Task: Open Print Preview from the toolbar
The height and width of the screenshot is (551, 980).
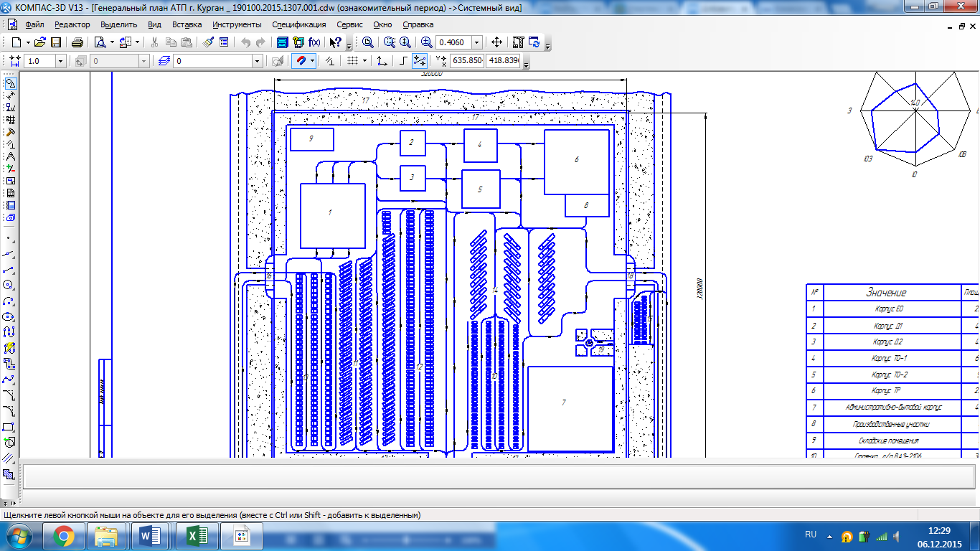Action: click(100, 42)
